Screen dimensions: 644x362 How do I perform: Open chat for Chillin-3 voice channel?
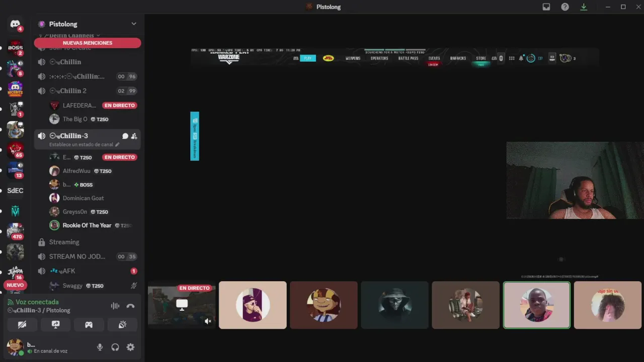(x=125, y=136)
